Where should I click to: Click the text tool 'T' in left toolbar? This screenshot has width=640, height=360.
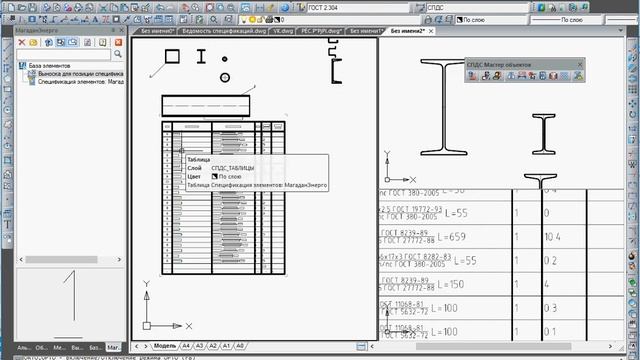click(x=7, y=224)
